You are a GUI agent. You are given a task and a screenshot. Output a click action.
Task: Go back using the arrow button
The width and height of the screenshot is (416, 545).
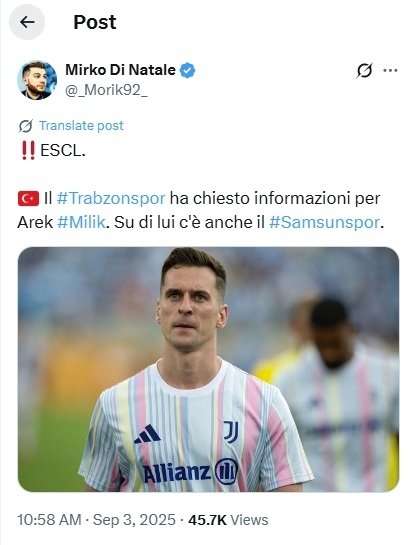(x=27, y=22)
